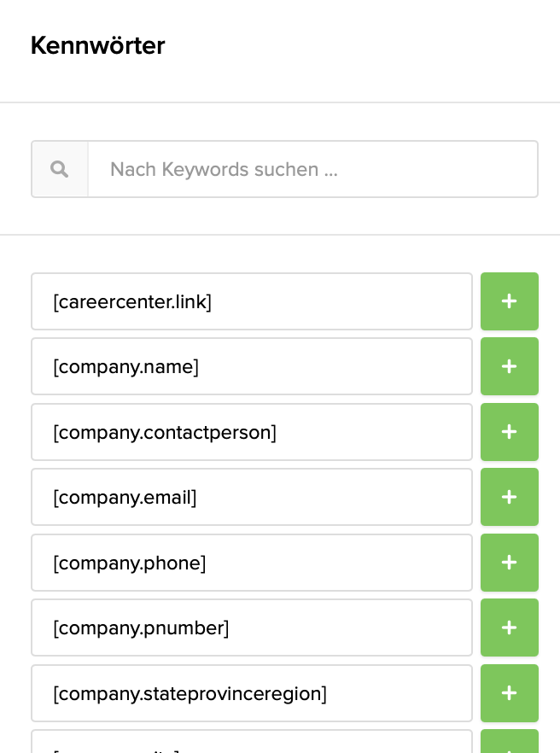Click the [company.pnumber] keyword field
560x753 pixels.
coord(252,627)
